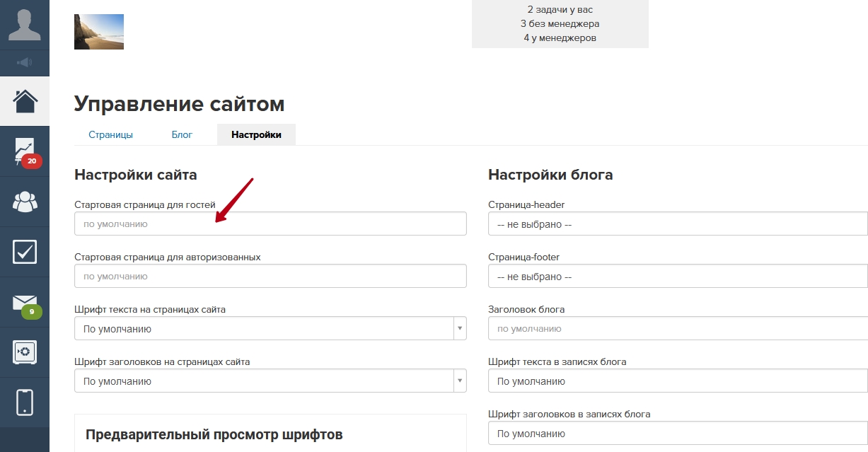Open the Страница-header dropdown
This screenshot has width=868, height=452.
[x=677, y=224]
